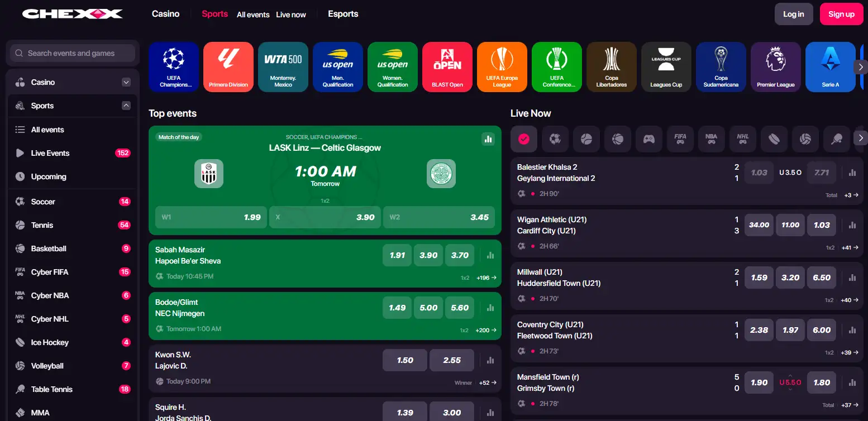Click the Sign up button
Screen dimensions: 868x421
pos(841,14)
